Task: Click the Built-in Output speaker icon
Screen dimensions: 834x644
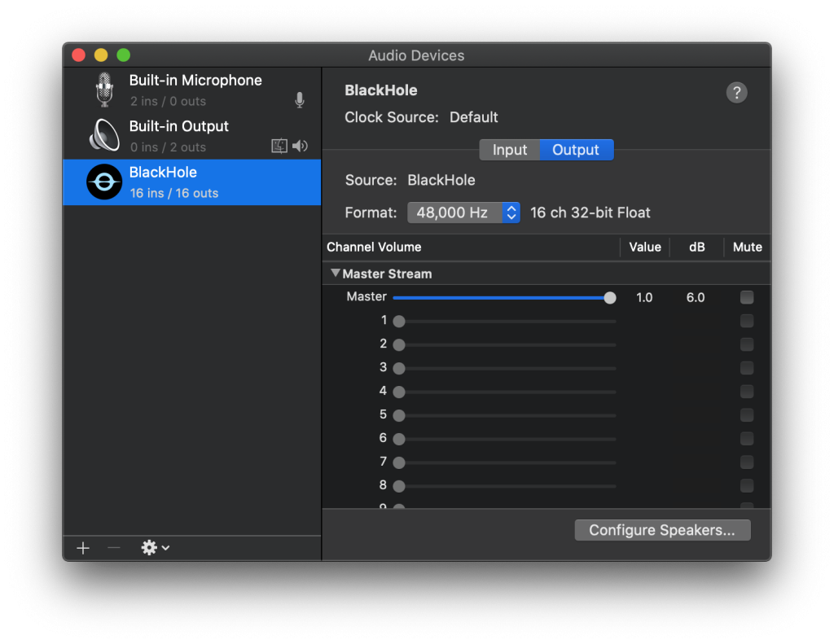Action: point(104,136)
